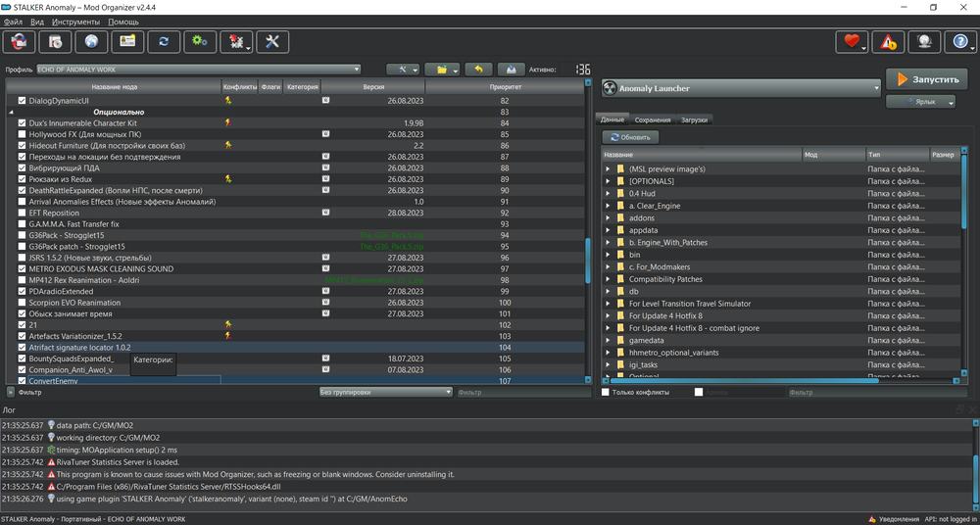
Task: Enable the G36Pack - Strogglet15 mod
Action: click(23, 235)
